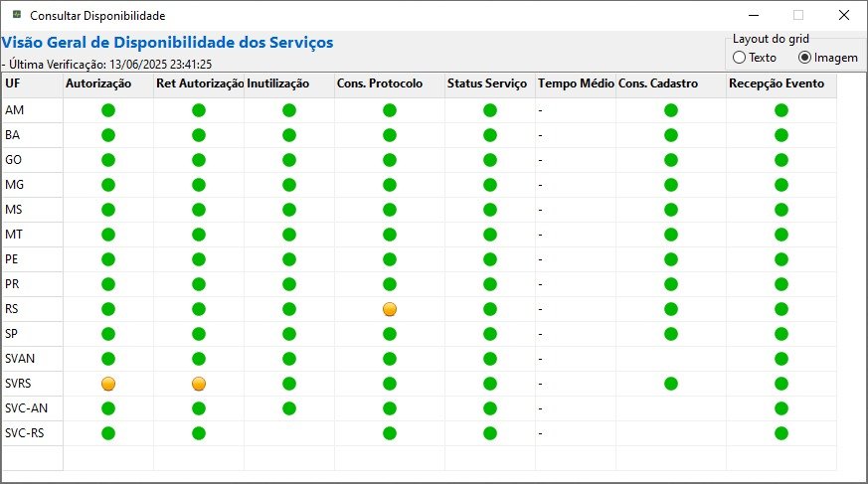The width and height of the screenshot is (868, 484).
Task: Click the green SVC-AN Status Serviço icon
Action: (x=490, y=408)
